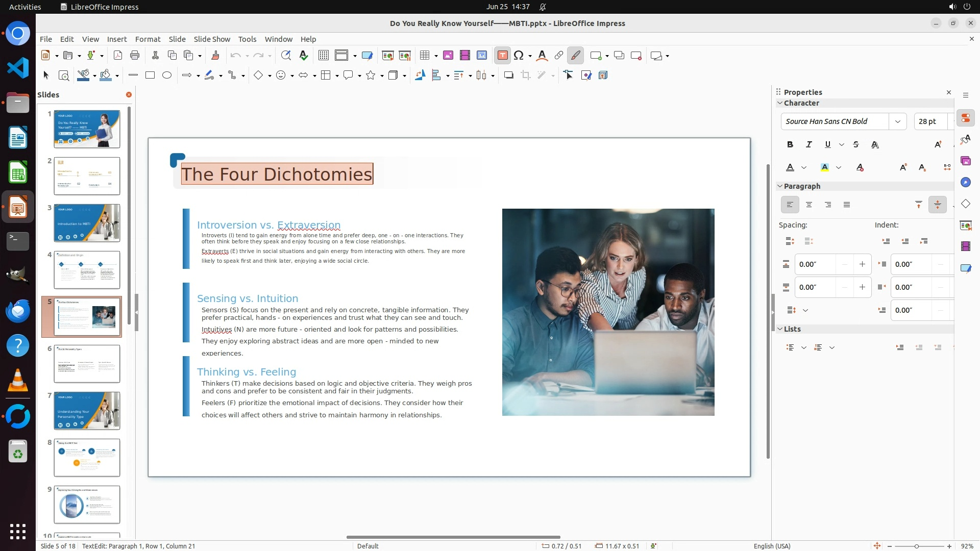Insert a special character with Omega icon

(519, 56)
